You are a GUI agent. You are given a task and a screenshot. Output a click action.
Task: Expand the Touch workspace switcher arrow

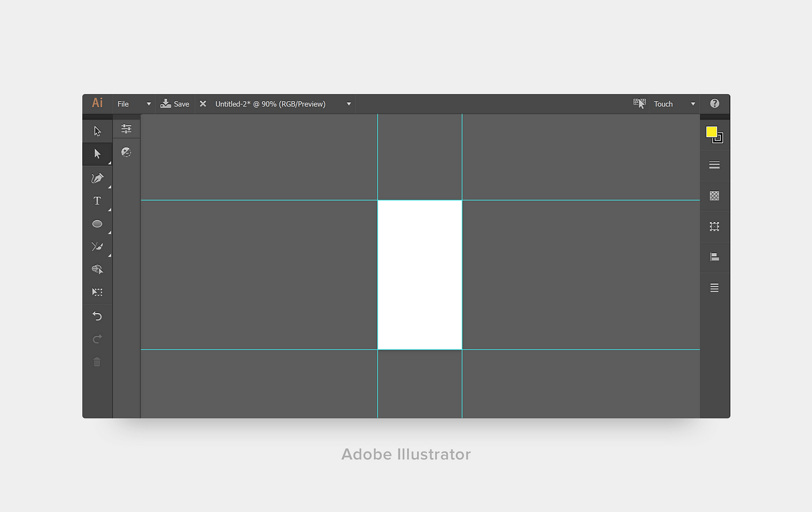(x=693, y=104)
